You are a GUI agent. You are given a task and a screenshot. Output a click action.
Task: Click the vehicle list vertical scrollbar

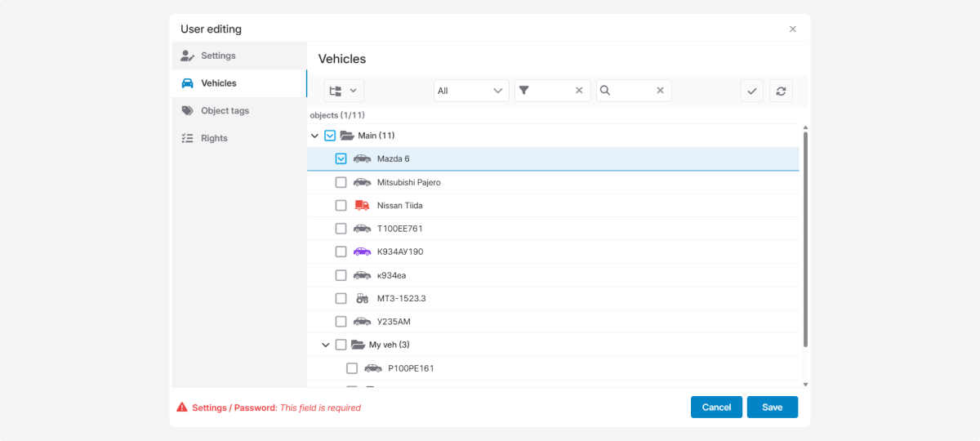pos(805,237)
